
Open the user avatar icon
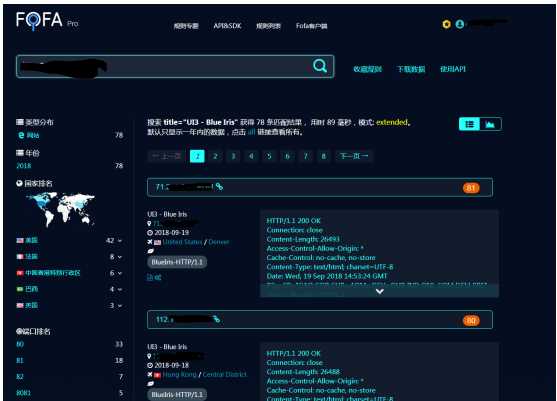[460, 24]
